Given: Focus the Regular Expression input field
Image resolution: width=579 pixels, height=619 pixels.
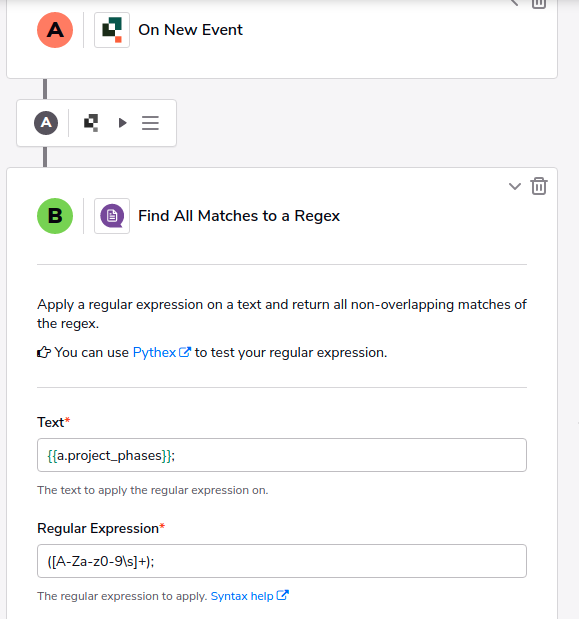Looking at the screenshot, I should tap(282, 561).
